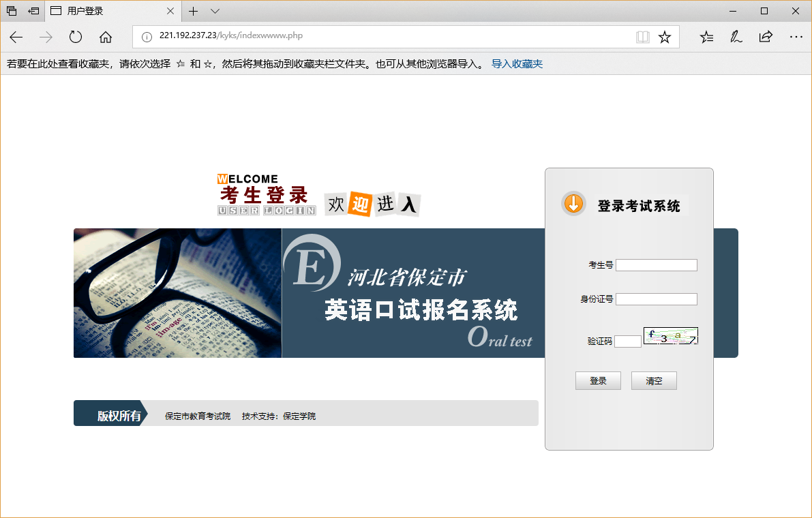Viewport: 812px width, 518px height.
Task: Open the Hub favorites panel
Action: (x=706, y=37)
